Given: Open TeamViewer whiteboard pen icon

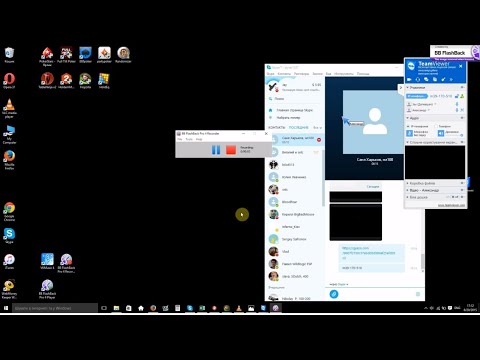Looking at the screenshot, I should coord(443,79).
